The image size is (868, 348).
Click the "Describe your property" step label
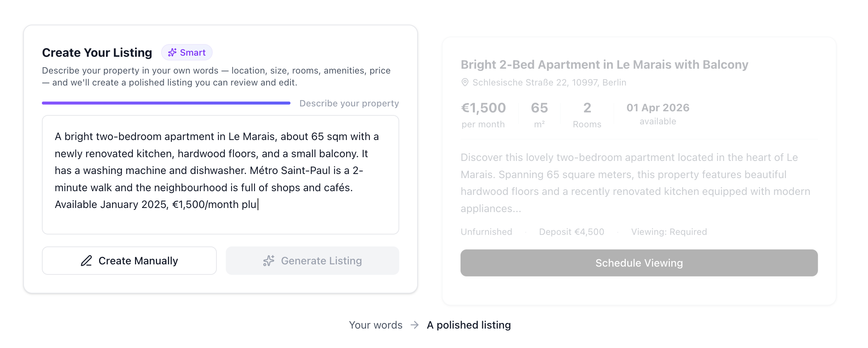point(349,103)
